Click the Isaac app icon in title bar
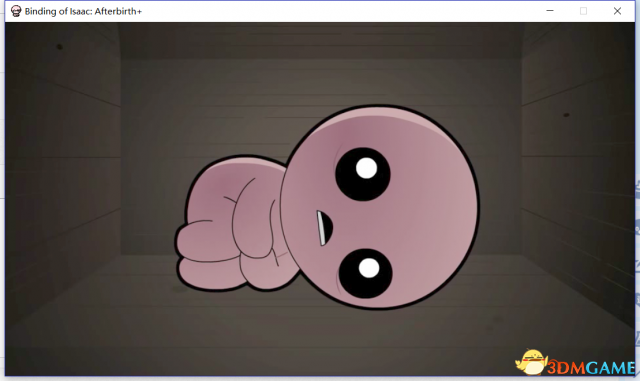Viewport: 640px width, 381px height. [16, 11]
